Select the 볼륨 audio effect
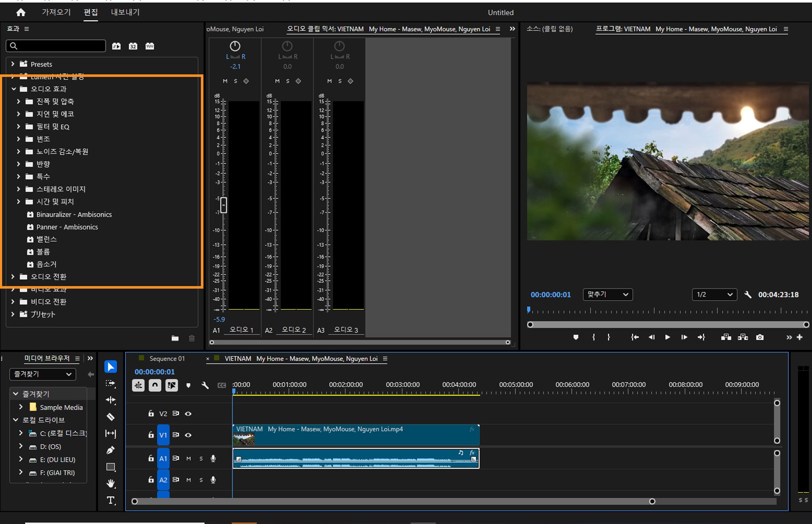This screenshot has height=524, width=812. click(43, 252)
